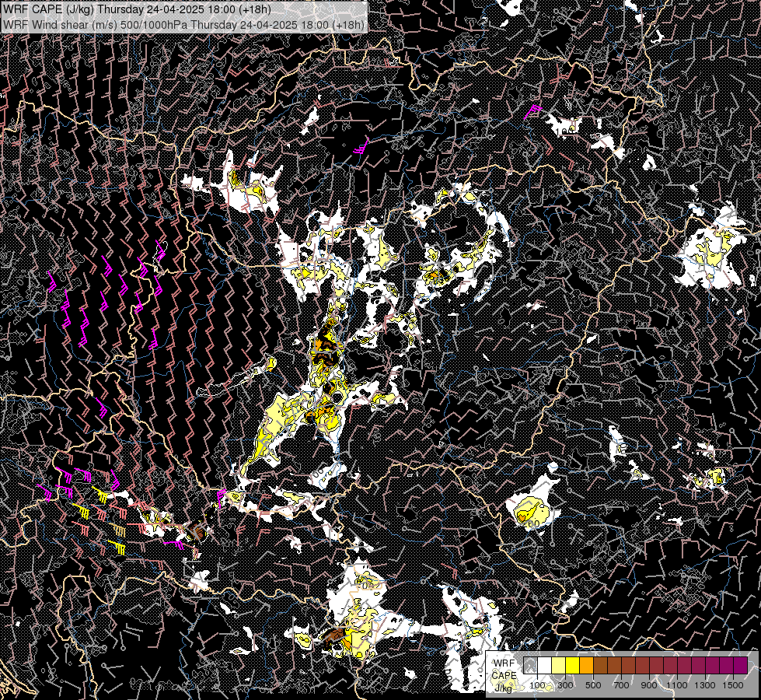Image resolution: width=761 pixels, height=700 pixels.
Task: Select the first brown swatch after orange
Action: [x=600, y=666]
